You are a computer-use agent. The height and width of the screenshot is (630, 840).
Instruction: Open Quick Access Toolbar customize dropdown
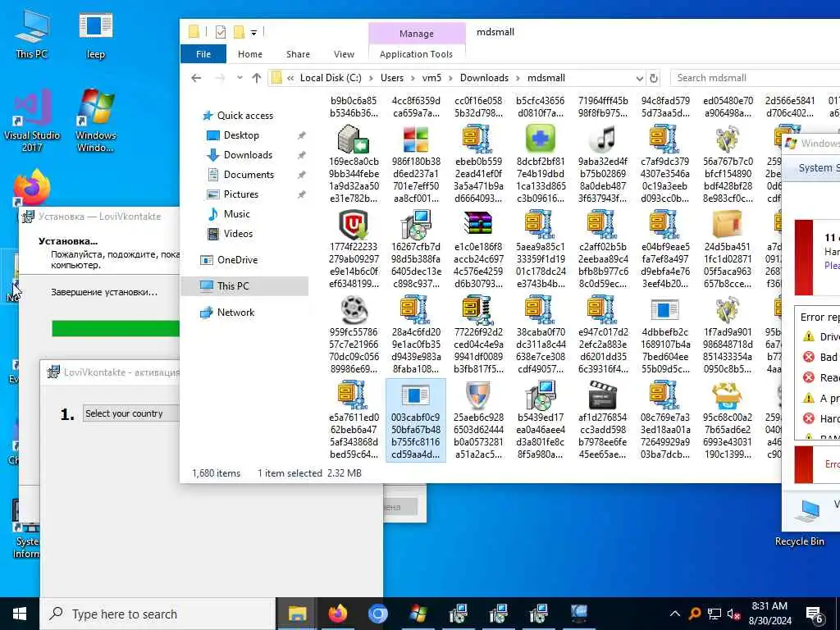pos(254,33)
